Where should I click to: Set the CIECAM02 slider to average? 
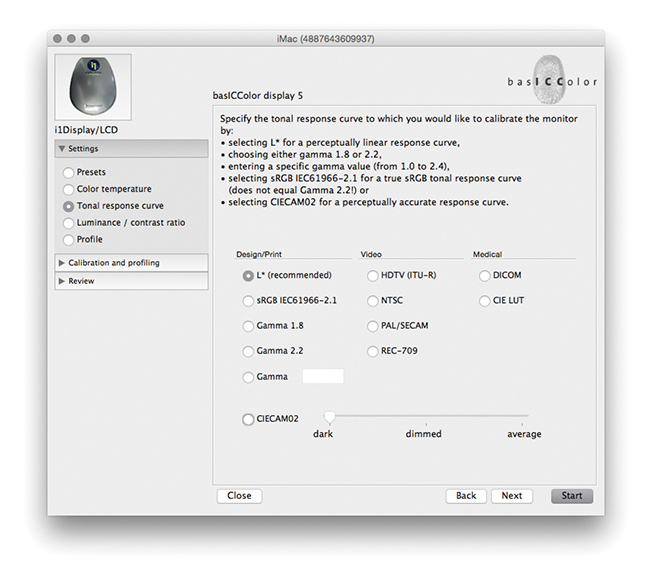pyautogui.click(x=522, y=417)
